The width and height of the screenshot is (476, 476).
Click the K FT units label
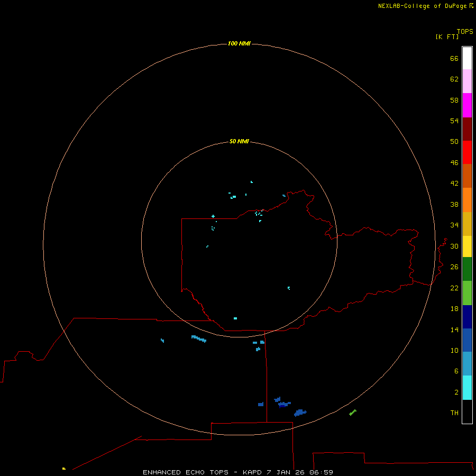click(x=446, y=36)
